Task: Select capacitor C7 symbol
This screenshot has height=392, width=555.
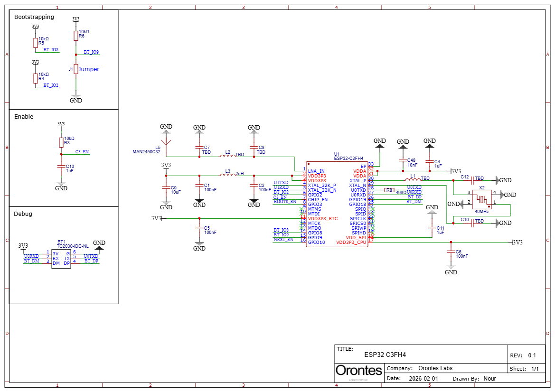Action: [199, 147]
